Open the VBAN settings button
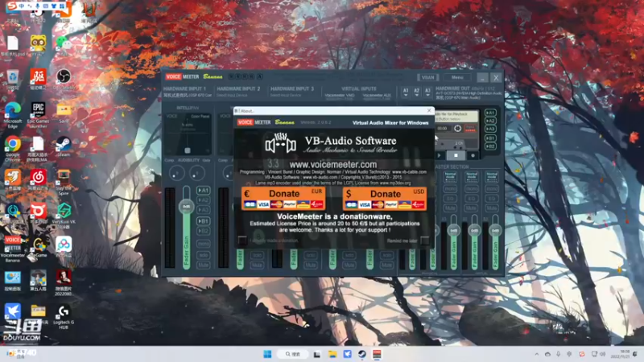The image size is (644, 362). [427, 77]
